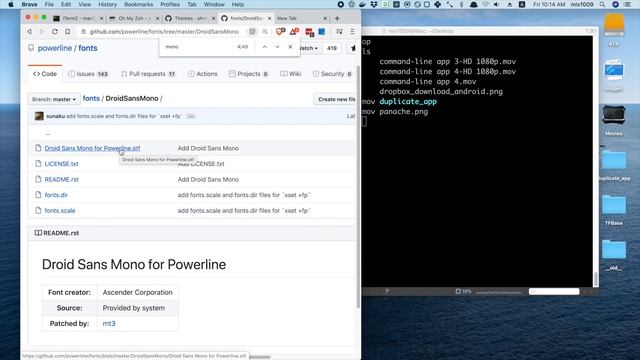
Task: Open Brave Rewards triangle icon
Action: pos(294,31)
